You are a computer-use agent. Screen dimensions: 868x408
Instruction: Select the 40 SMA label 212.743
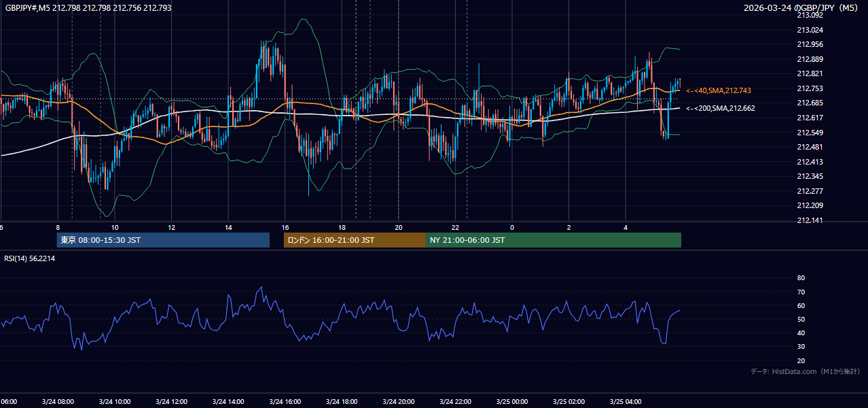tap(719, 90)
